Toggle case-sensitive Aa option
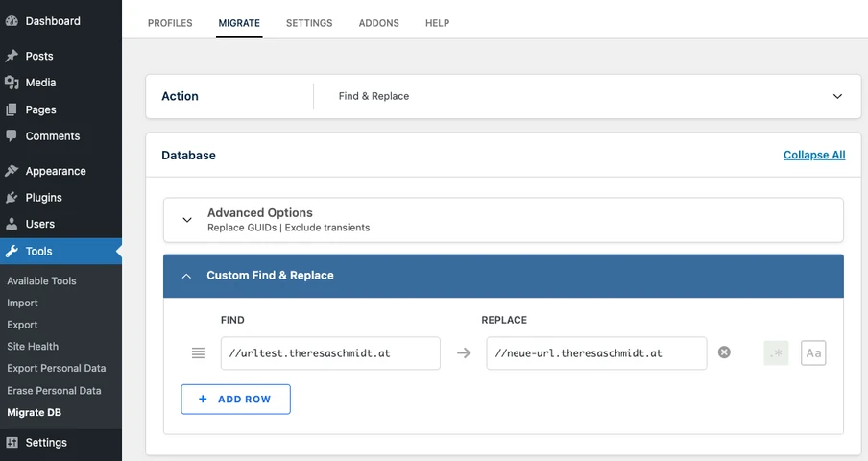Image resolution: width=868 pixels, height=461 pixels. coord(813,353)
